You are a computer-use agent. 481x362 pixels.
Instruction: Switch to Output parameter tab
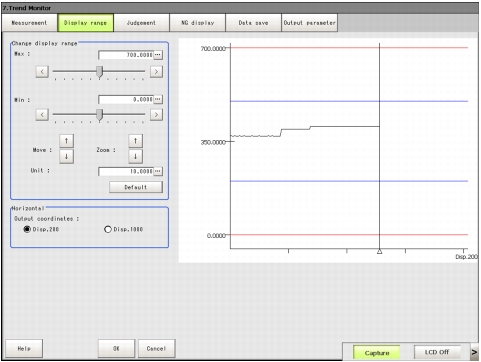point(309,23)
